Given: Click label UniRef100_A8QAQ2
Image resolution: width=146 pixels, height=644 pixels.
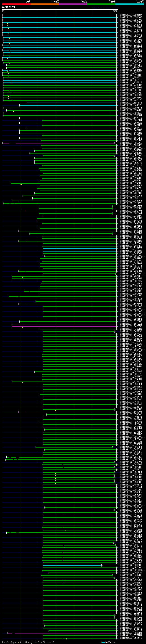Looking at the screenshot, I should coord(131,565).
